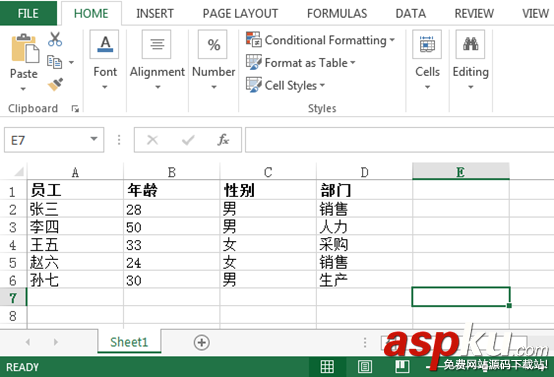Click the Paste clipboard icon

tap(24, 48)
